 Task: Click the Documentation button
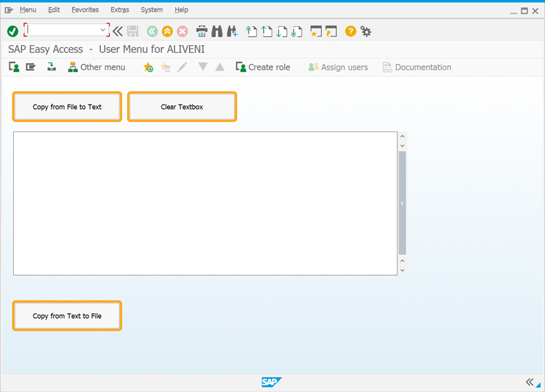click(x=417, y=67)
